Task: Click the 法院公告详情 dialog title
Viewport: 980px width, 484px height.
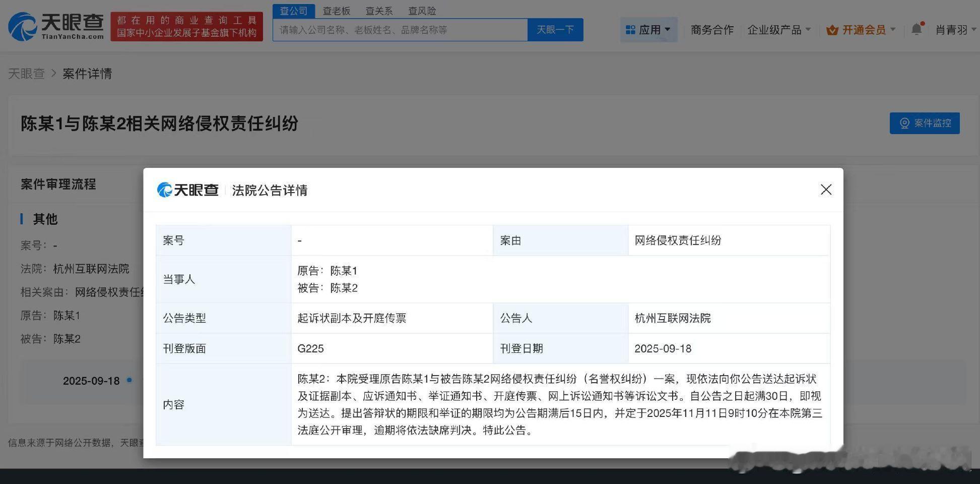Action: point(270,190)
